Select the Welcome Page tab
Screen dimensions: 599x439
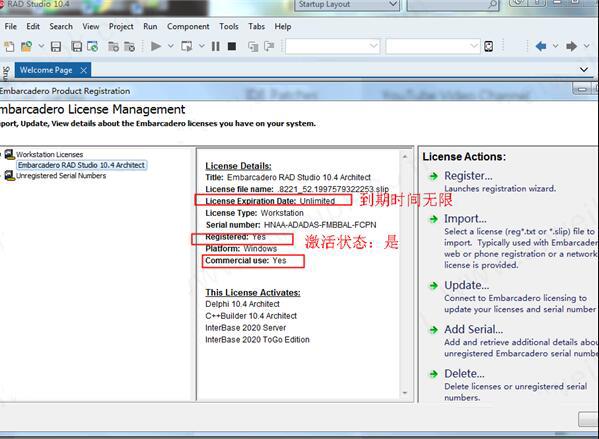(46, 70)
